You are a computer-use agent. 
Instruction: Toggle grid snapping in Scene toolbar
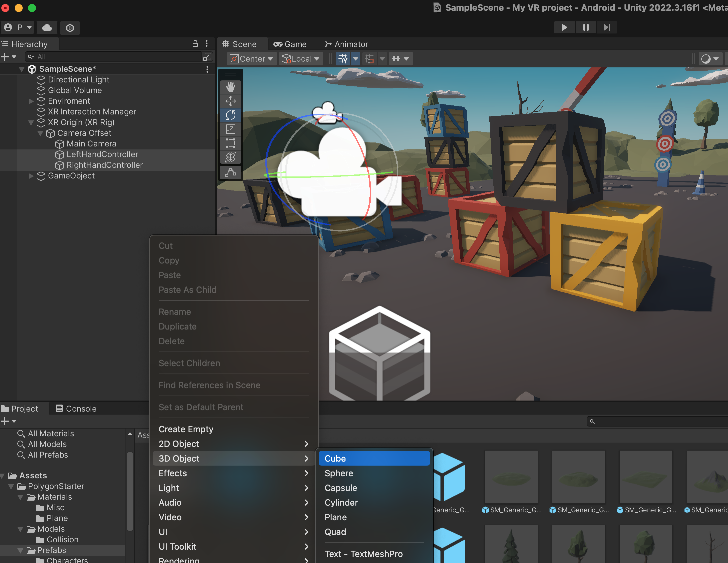(x=369, y=59)
